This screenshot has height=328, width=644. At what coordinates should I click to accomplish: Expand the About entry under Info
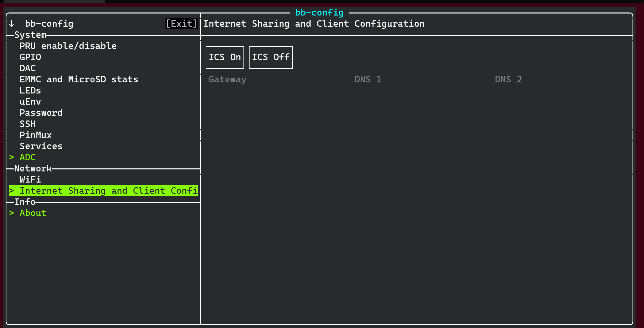point(33,213)
